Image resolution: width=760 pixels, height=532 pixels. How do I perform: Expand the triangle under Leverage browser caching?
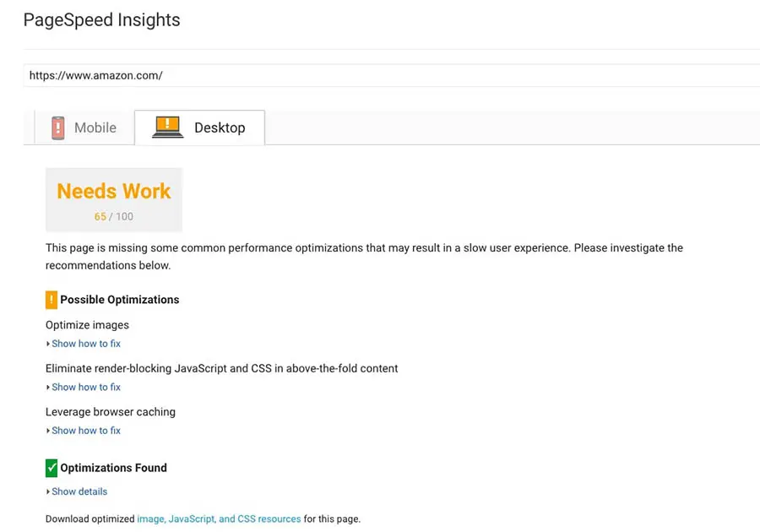tap(48, 431)
